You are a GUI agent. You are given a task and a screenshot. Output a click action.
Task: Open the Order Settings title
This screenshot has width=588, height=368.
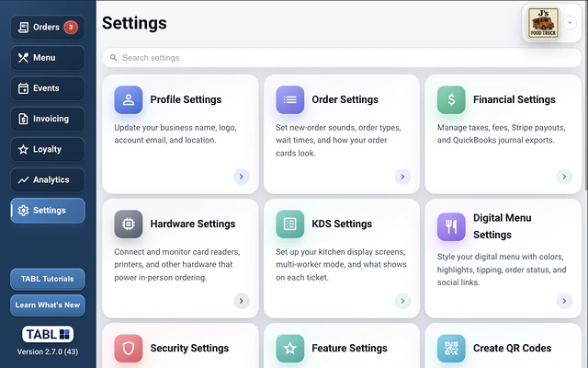345,99
